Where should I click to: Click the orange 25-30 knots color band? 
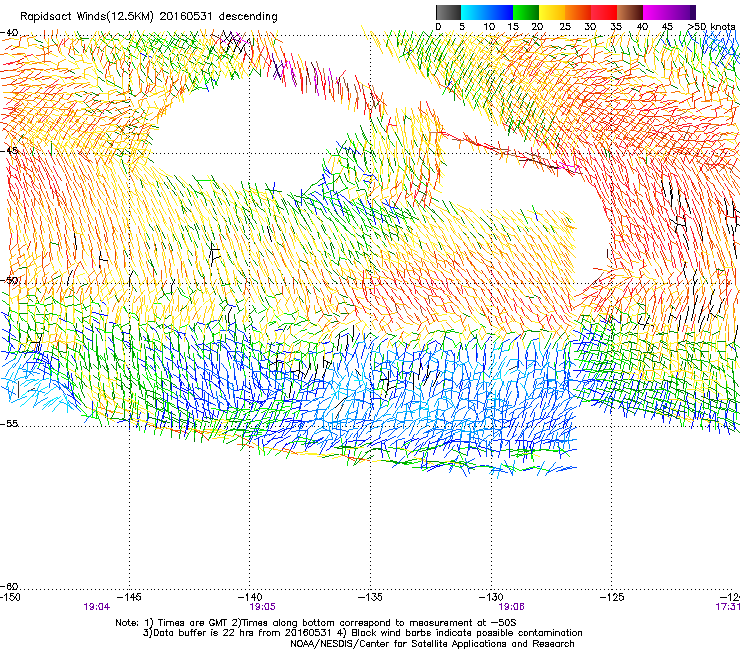point(578,12)
